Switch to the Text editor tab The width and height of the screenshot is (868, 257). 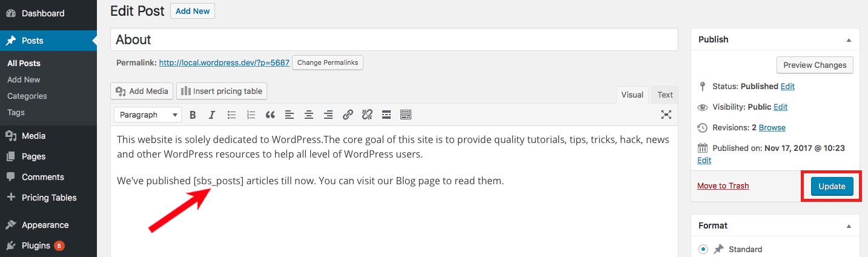[665, 95]
